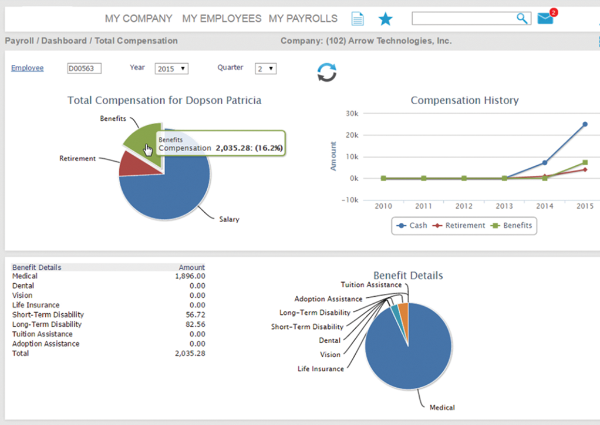Click the employee ID field D00563
The image size is (600, 425).
click(85, 69)
